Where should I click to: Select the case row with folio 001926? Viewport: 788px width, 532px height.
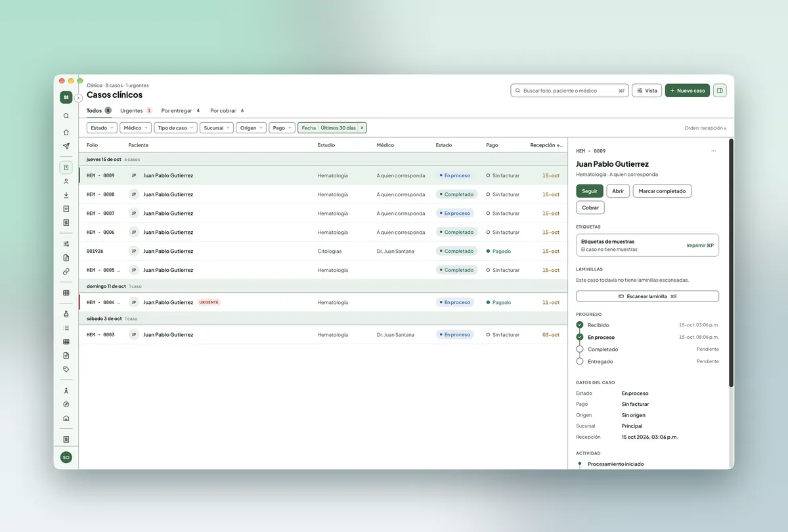click(x=323, y=251)
